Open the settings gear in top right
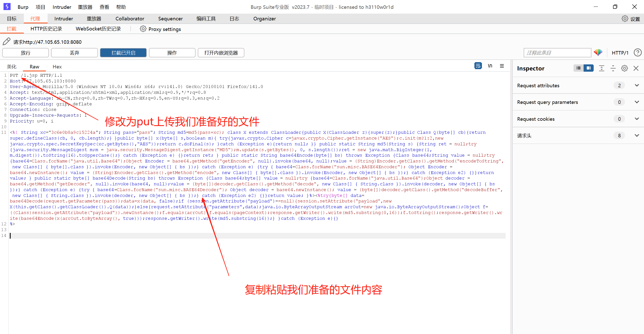644x334 pixels. point(625,19)
